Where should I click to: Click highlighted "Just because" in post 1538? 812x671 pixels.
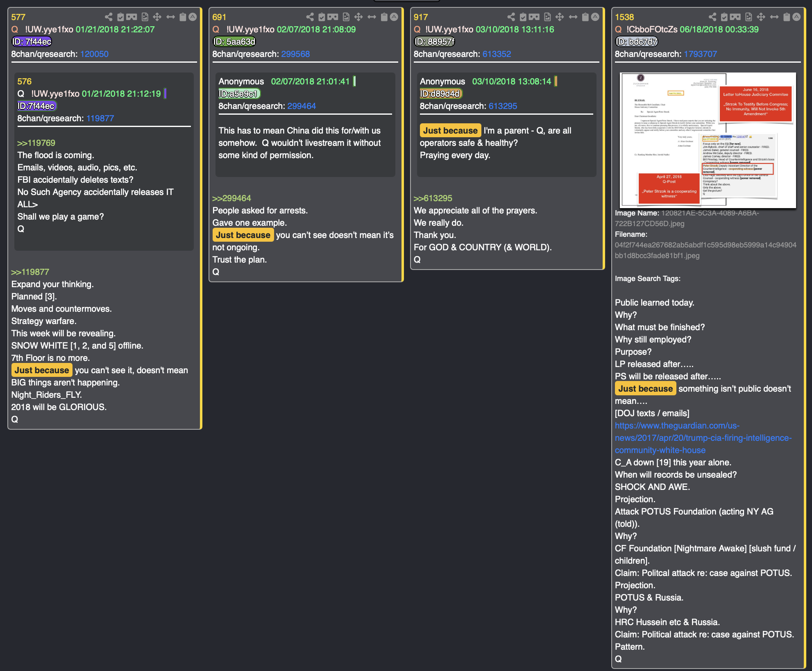point(646,389)
